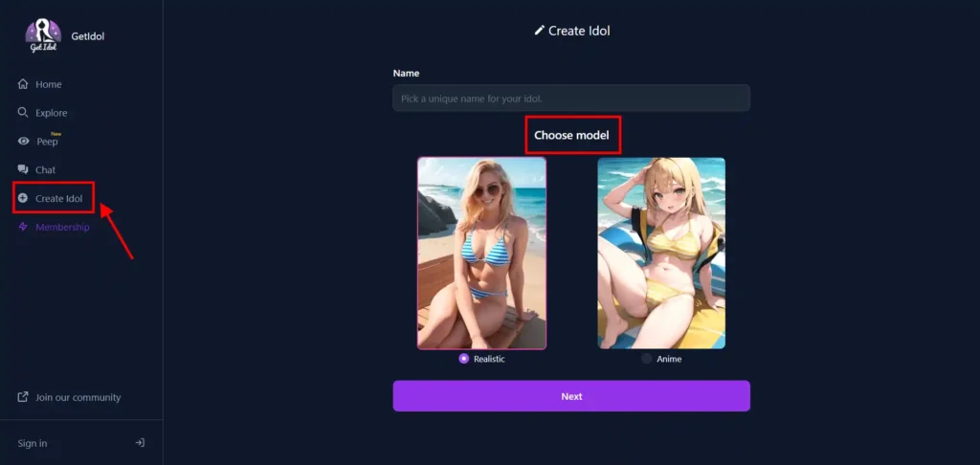Click the Anime label text
980x465 pixels.
click(669, 360)
